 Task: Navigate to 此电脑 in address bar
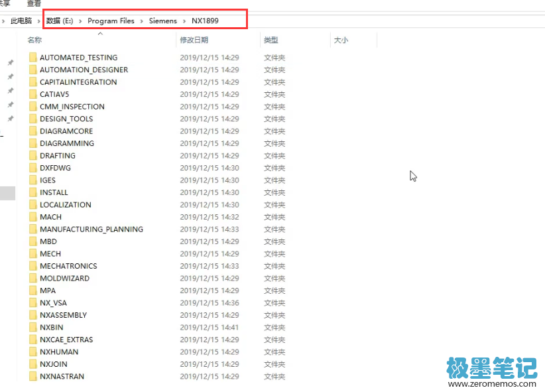21,21
